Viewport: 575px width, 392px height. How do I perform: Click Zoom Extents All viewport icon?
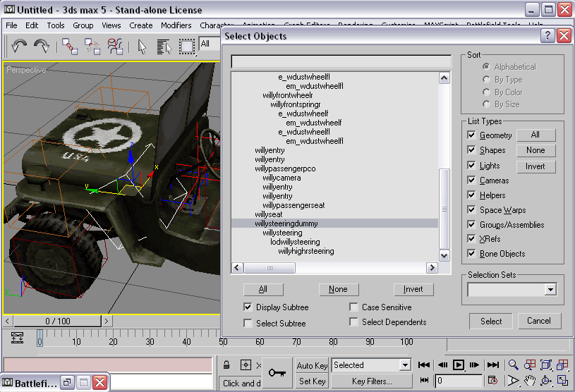[x=562, y=365]
